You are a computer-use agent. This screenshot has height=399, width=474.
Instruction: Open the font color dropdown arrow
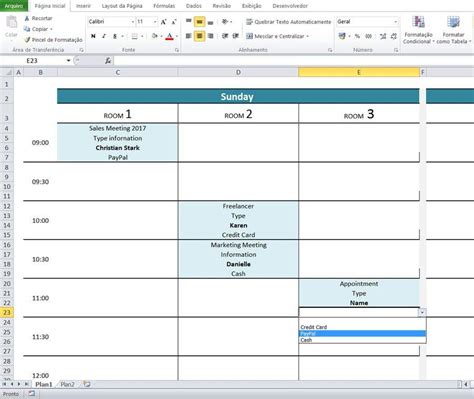click(177, 36)
